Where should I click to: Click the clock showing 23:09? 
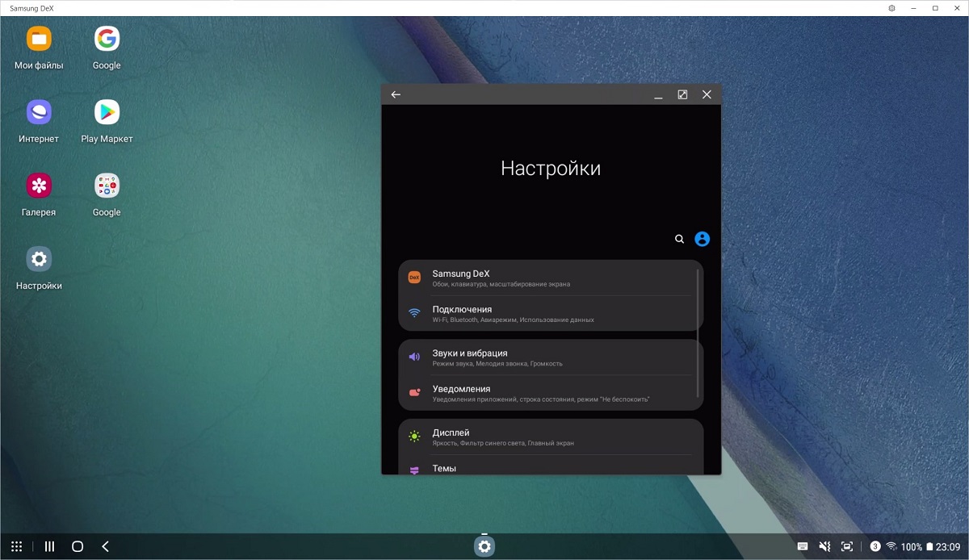click(x=948, y=546)
